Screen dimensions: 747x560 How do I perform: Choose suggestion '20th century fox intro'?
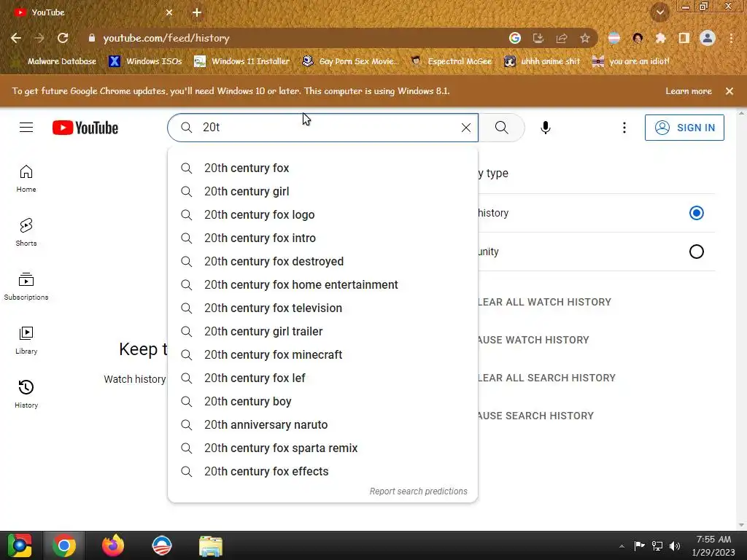point(322,238)
